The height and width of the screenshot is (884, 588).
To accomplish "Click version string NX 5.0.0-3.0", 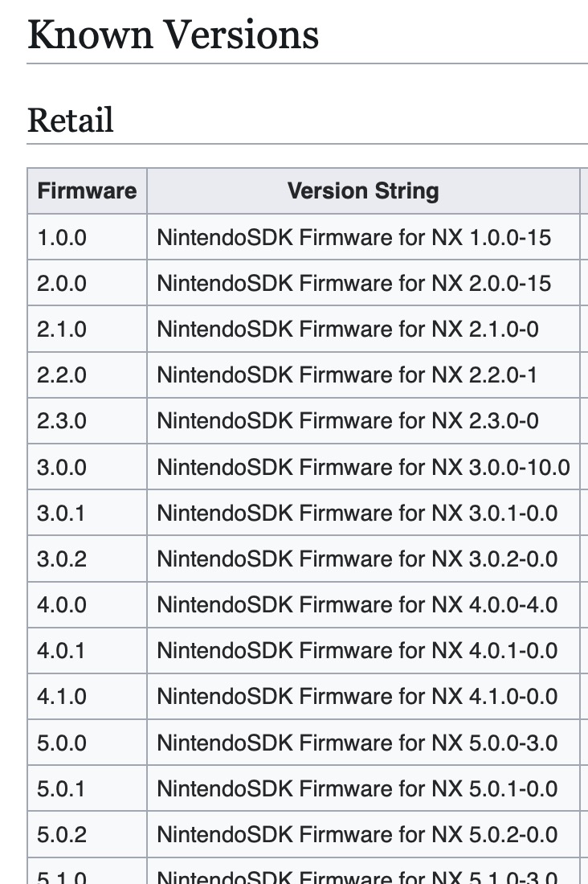I will (357, 742).
